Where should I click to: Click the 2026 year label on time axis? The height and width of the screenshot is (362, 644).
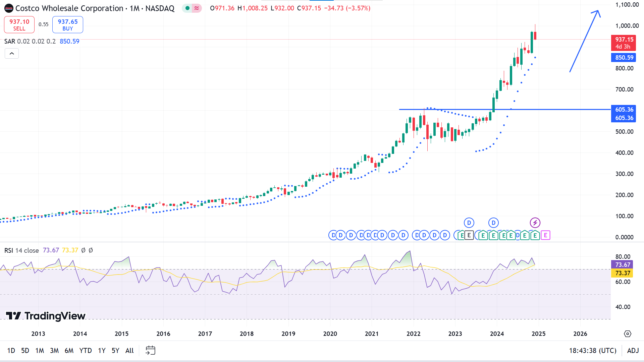click(x=580, y=334)
